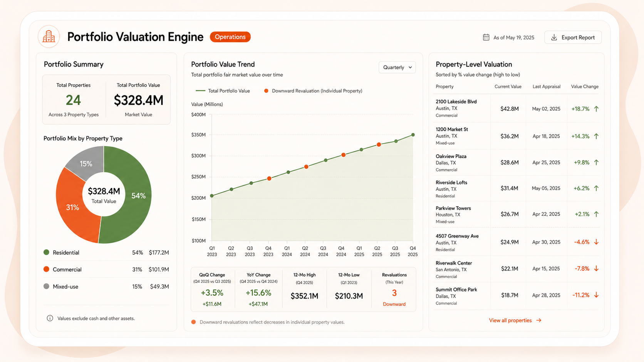
Task: Click the +3.5% QoQ Change value
Action: coord(212,293)
